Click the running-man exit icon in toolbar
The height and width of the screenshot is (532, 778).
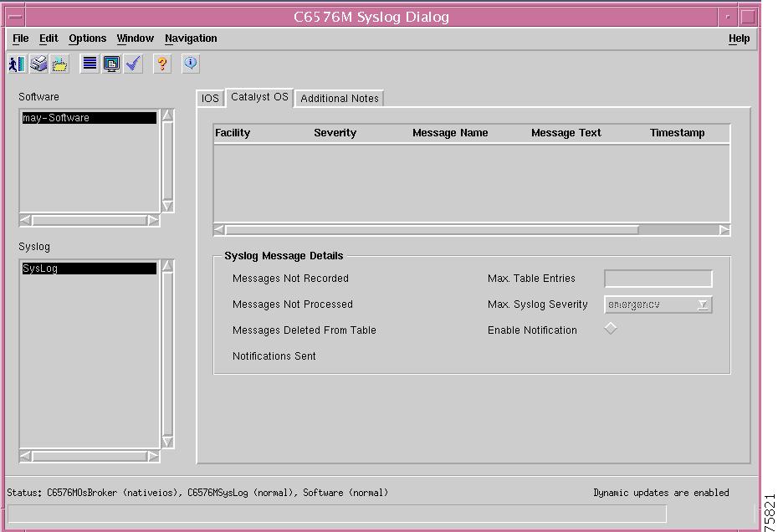pos(18,64)
